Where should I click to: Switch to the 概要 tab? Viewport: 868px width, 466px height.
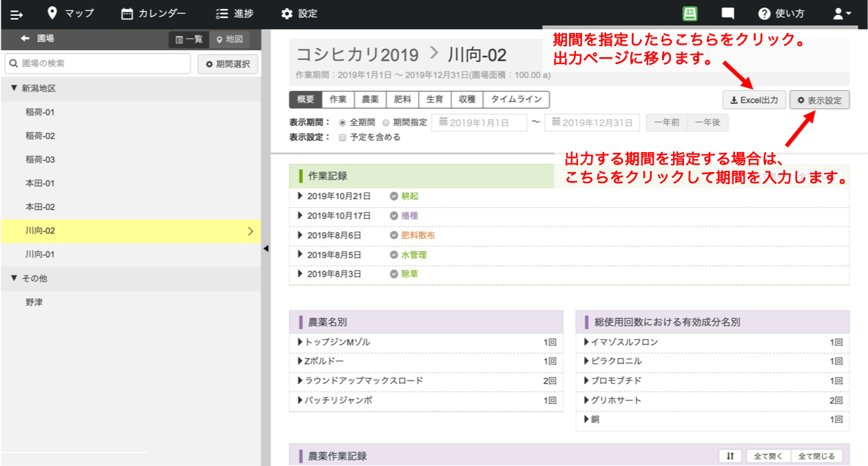[x=306, y=100]
